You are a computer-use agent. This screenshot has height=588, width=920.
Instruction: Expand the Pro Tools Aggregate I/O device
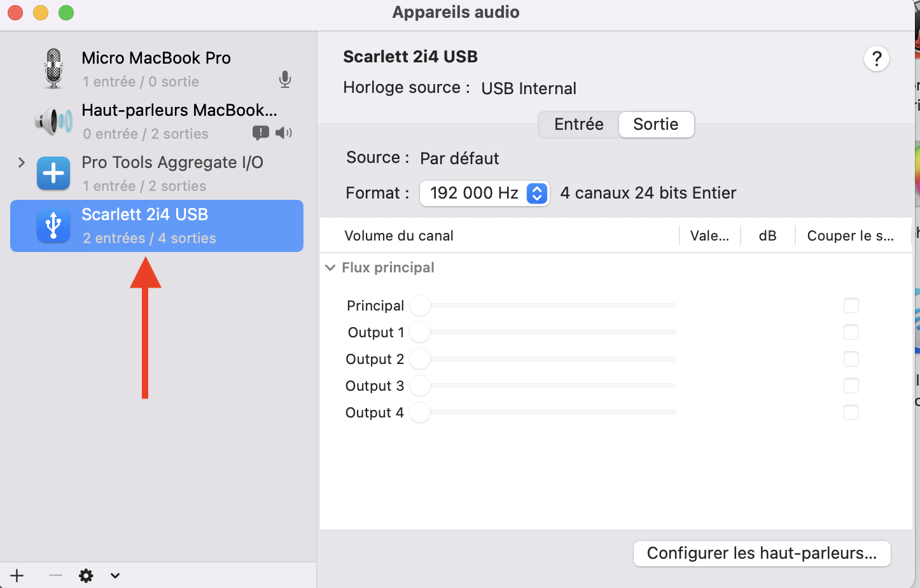pos(22,162)
